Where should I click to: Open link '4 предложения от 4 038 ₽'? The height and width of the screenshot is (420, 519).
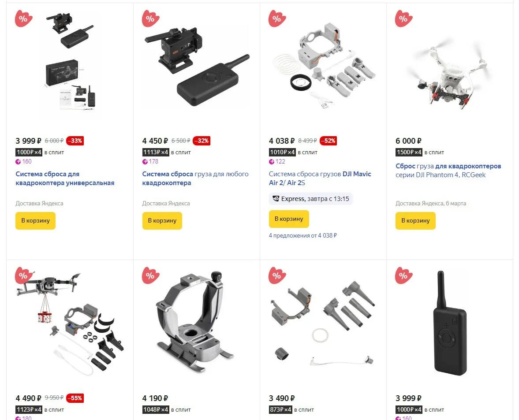[303, 235]
